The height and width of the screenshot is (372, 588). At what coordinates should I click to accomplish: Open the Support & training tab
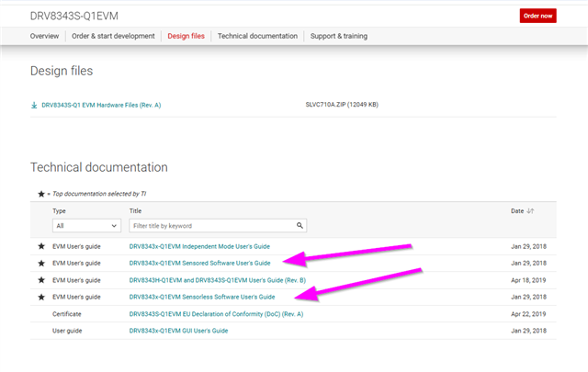coord(339,36)
